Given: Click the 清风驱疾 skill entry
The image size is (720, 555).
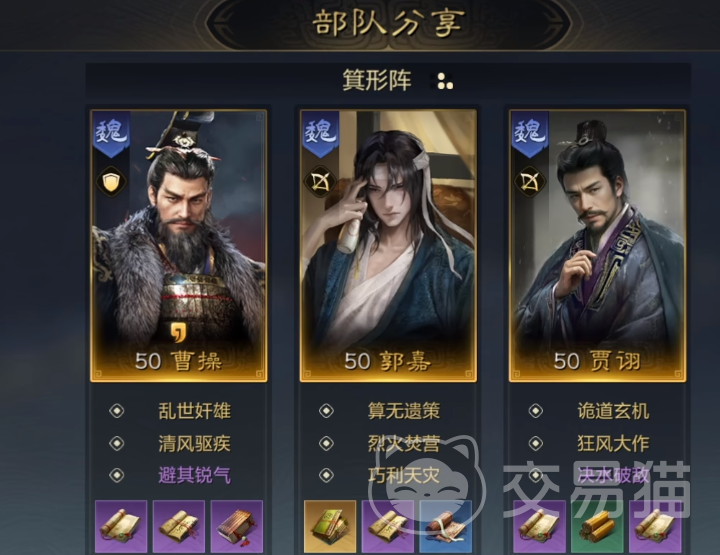Looking at the screenshot, I should [x=194, y=443].
